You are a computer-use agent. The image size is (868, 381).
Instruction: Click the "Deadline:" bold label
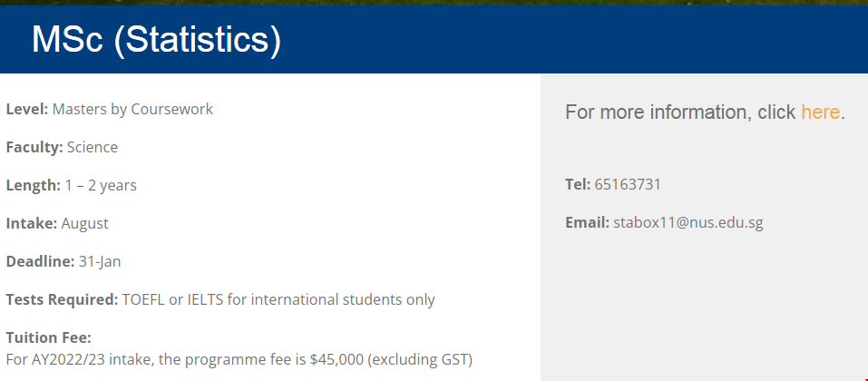(40, 261)
